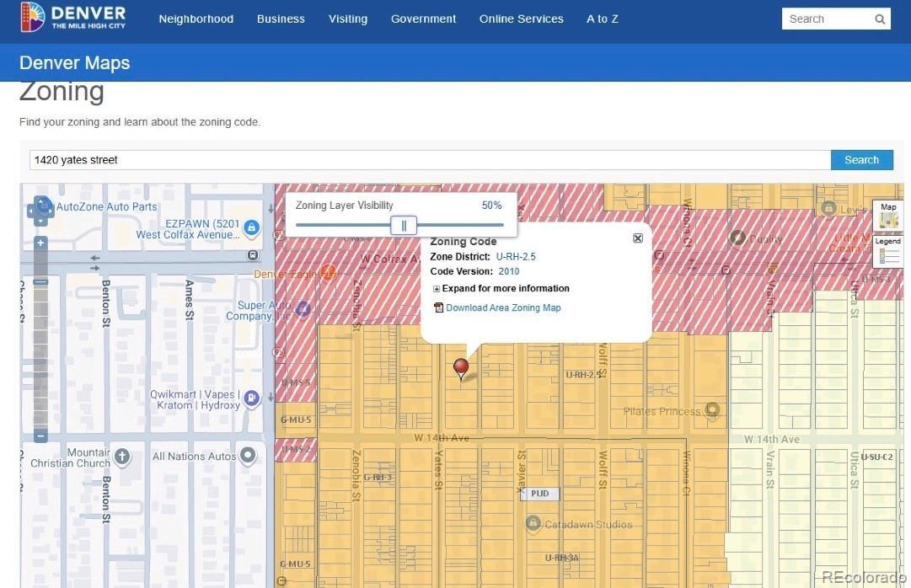The width and height of the screenshot is (911, 588).
Task: Click the red location pin marker
Action: [x=461, y=368]
